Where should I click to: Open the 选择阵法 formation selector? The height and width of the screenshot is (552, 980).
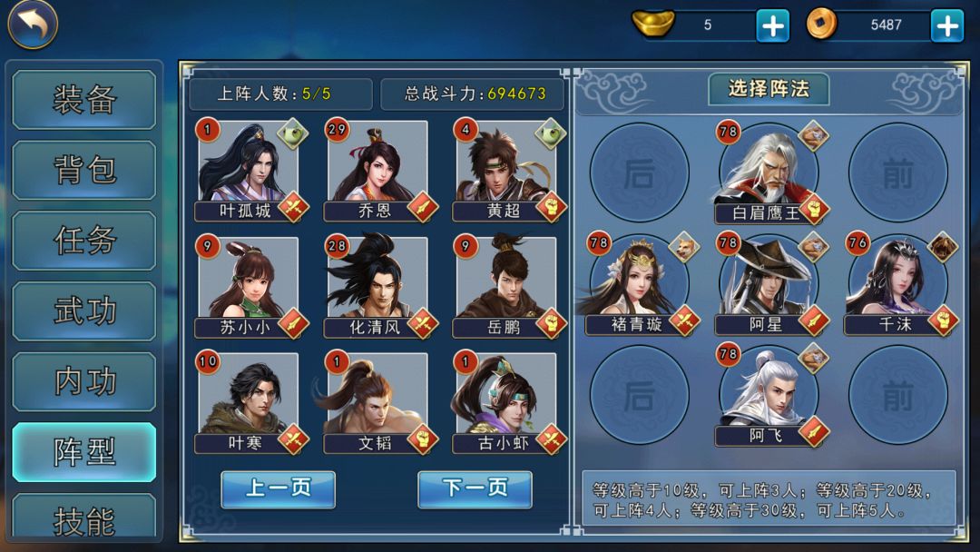pos(769,89)
